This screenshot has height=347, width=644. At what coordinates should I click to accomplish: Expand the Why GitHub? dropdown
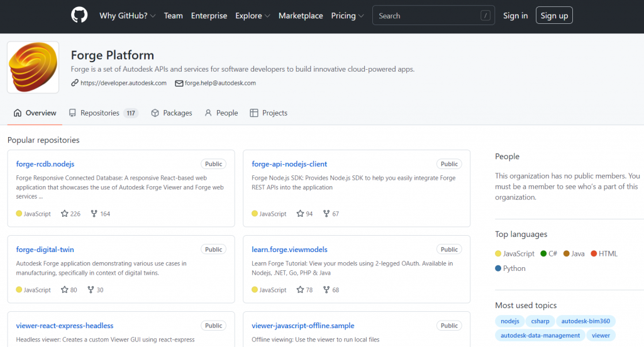click(x=127, y=16)
